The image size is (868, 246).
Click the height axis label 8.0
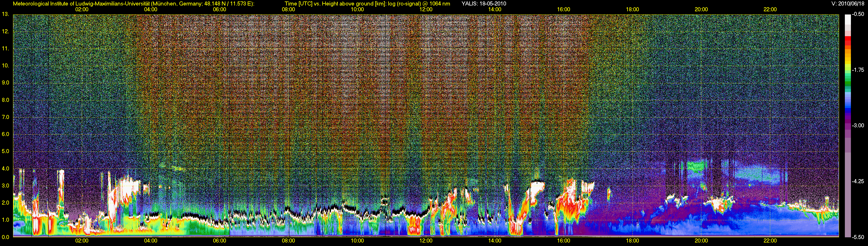(5, 100)
